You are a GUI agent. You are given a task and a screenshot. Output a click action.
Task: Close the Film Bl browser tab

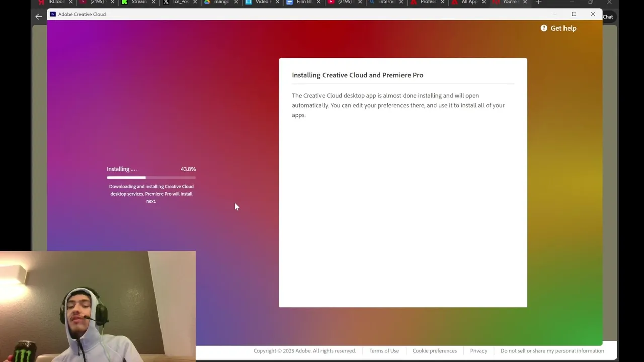click(318, 2)
